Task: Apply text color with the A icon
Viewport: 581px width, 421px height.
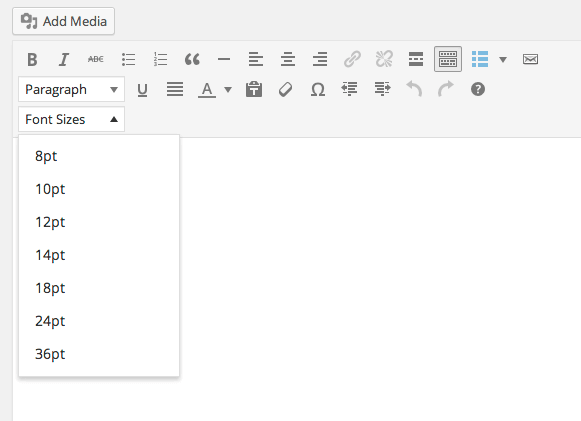Action: tap(207, 89)
